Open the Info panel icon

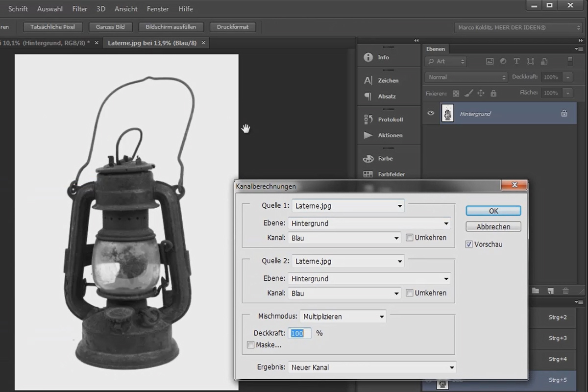click(368, 57)
